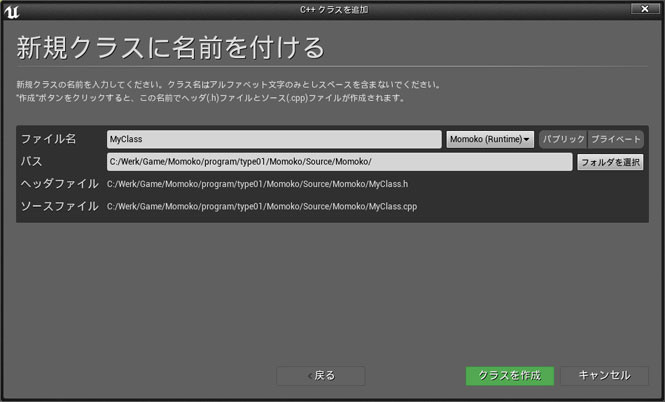The width and height of the screenshot is (665, 402).
Task: Click the ファイル名 label
Action: coord(48,139)
